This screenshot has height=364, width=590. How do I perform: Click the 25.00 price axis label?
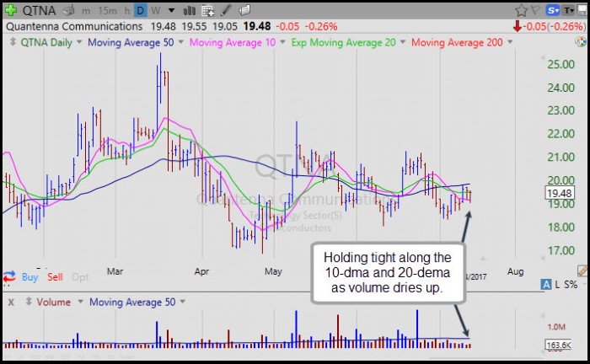tap(560, 64)
